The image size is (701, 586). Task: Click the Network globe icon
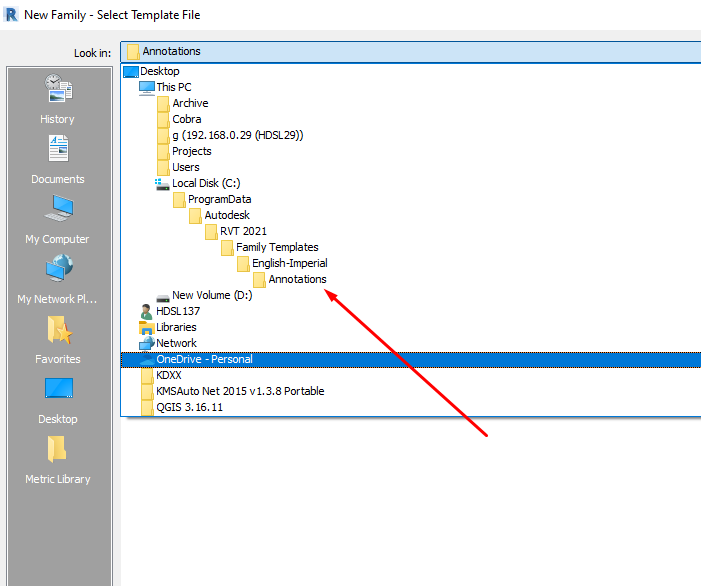pos(147,343)
